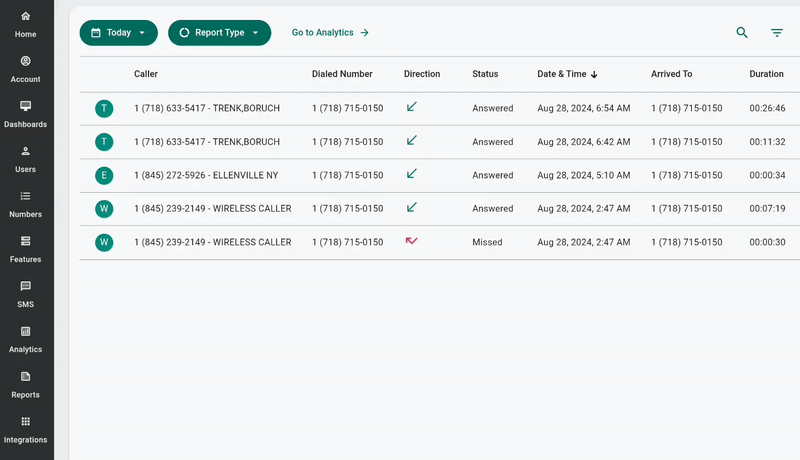The width and height of the screenshot is (800, 460).
Task: Click incoming arrow for the 6:54 AM call
Action: 412,107
